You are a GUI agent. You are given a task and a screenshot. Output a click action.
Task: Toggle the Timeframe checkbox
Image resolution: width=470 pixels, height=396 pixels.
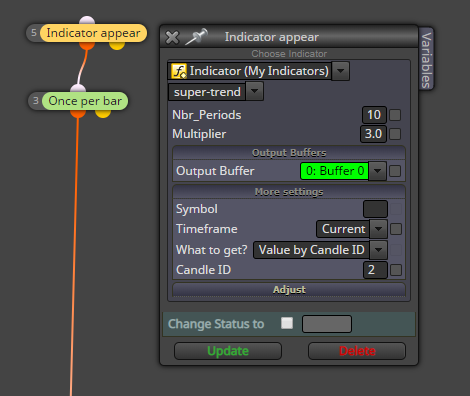click(x=396, y=229)
